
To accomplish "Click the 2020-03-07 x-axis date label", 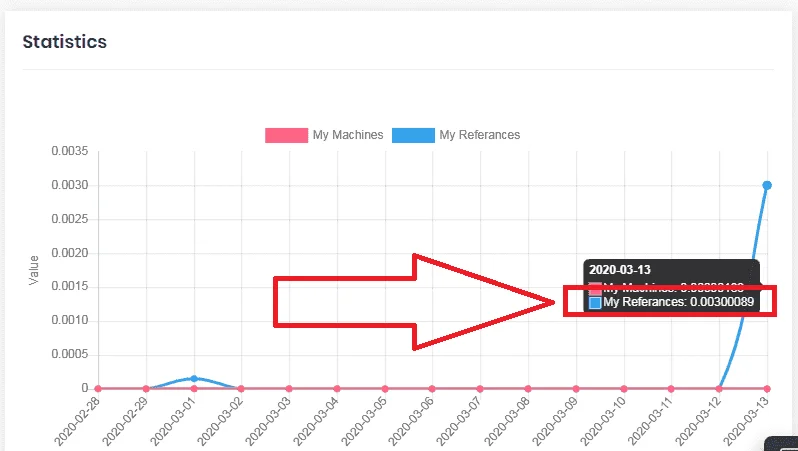I will pyautogui.click(x=459, y=421).
